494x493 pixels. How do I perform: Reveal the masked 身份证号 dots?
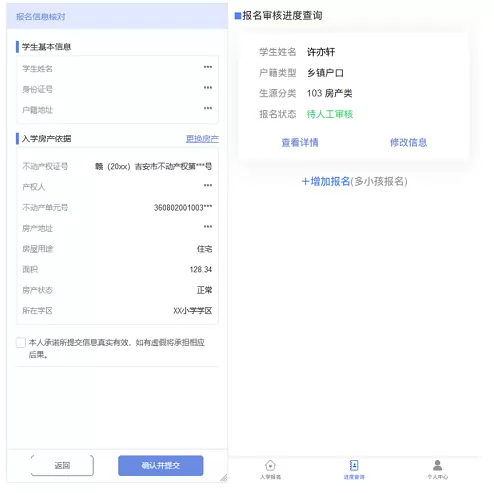[208, 88]
